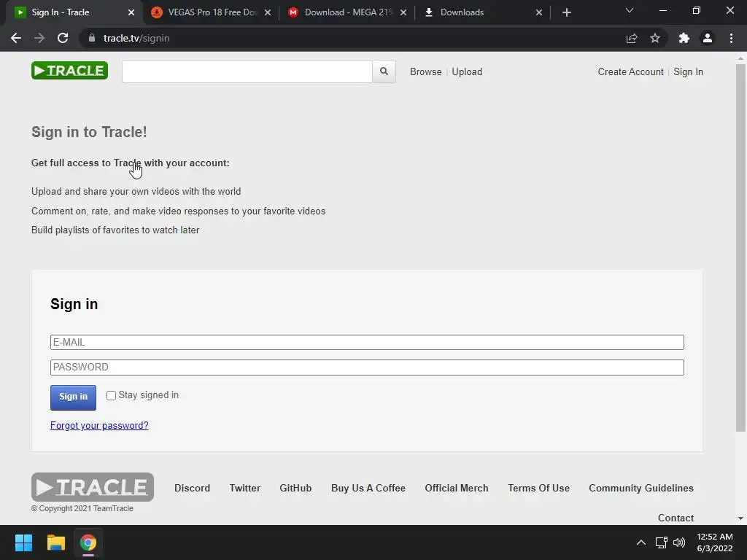
Task: Focus the E-MAIL field
Action: (367, 343)
